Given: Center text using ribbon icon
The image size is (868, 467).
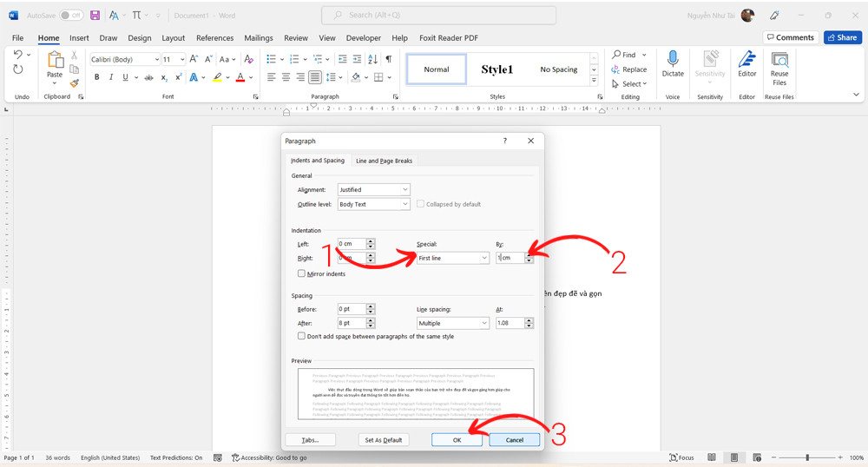Looking at the screenshot, I should tap(286, 77).
